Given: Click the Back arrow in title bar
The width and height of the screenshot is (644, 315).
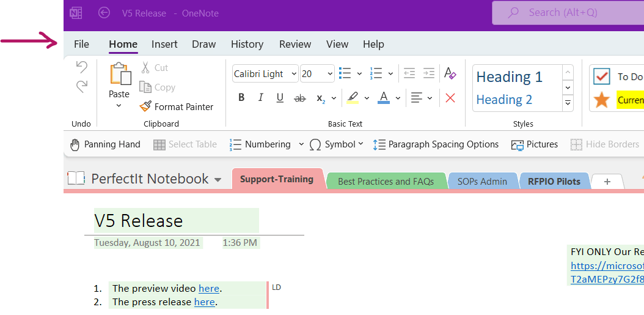Looking at the screenshot, I should click(104, 13).
